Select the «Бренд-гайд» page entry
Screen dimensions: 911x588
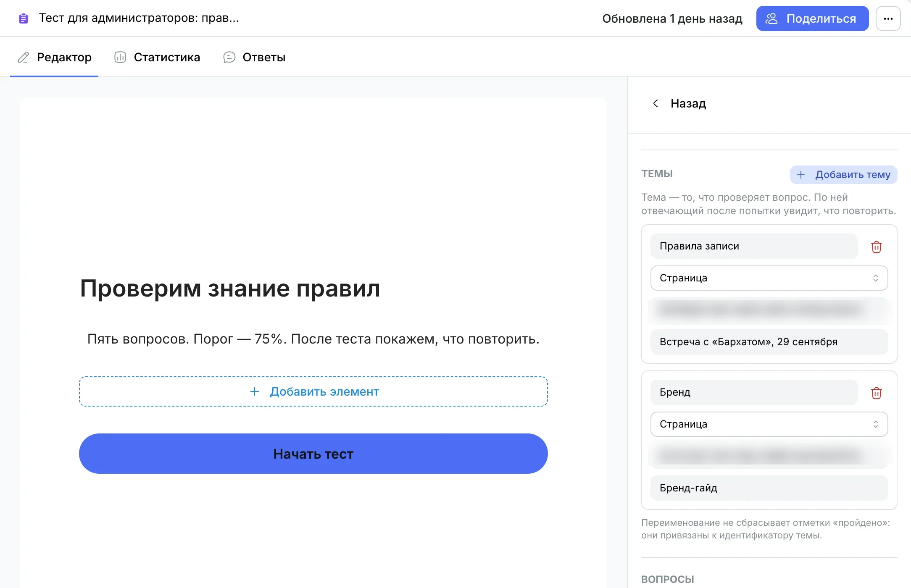click(769, 488)
